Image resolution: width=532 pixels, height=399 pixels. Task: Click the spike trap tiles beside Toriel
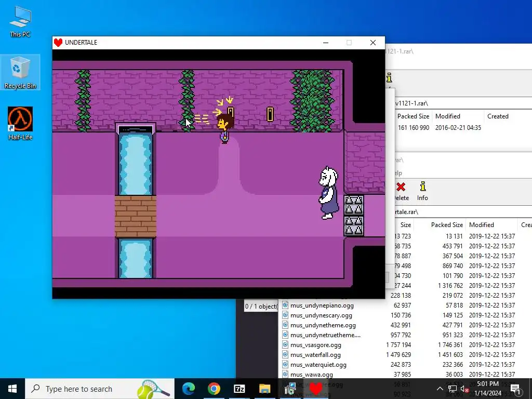(353, 215)
